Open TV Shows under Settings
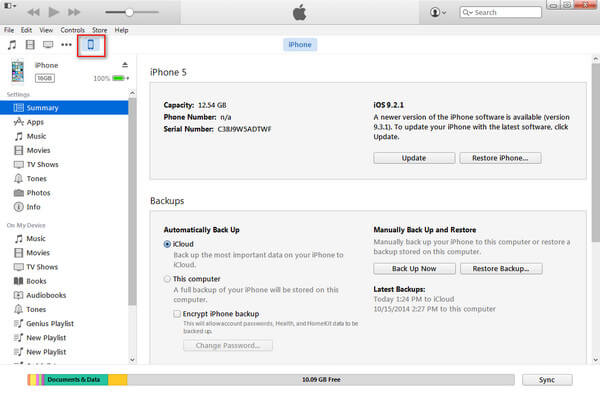600x395 pixels. coord(64,165)
